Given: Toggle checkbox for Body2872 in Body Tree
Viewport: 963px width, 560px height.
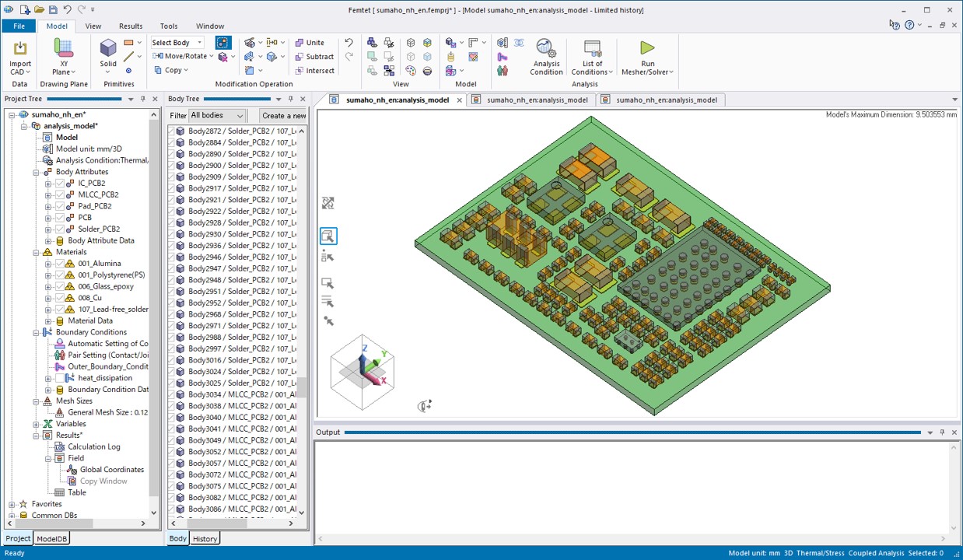Looking at the screenshot, I should [170, 131].
